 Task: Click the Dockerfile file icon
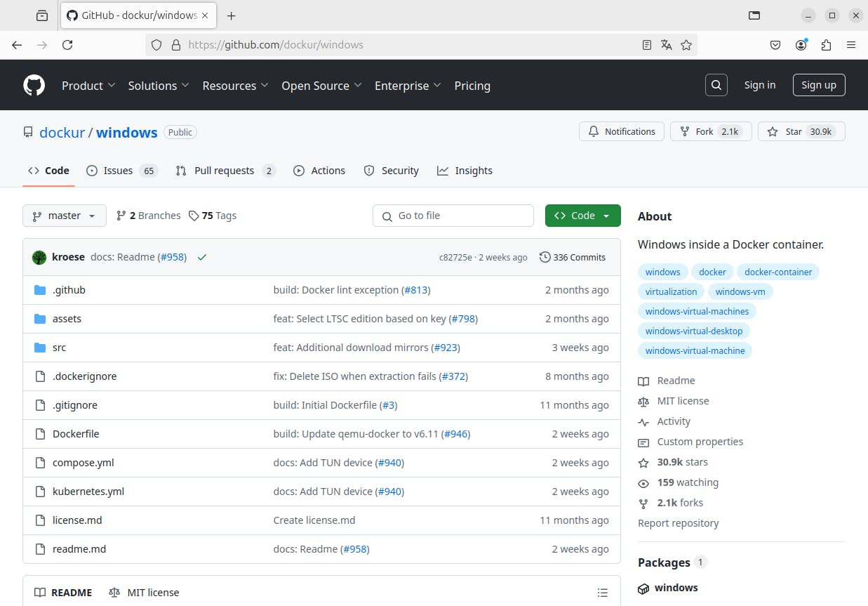coord(40,434)
